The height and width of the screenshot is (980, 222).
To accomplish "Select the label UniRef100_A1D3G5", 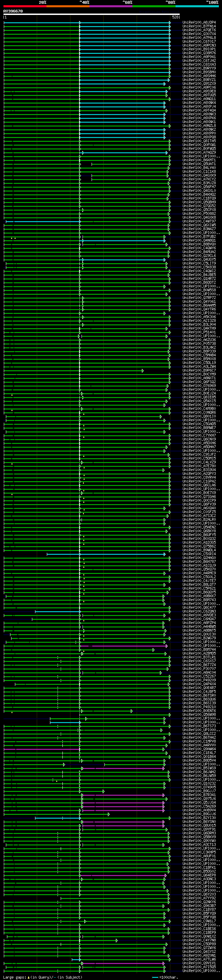I will coord(199,543).
